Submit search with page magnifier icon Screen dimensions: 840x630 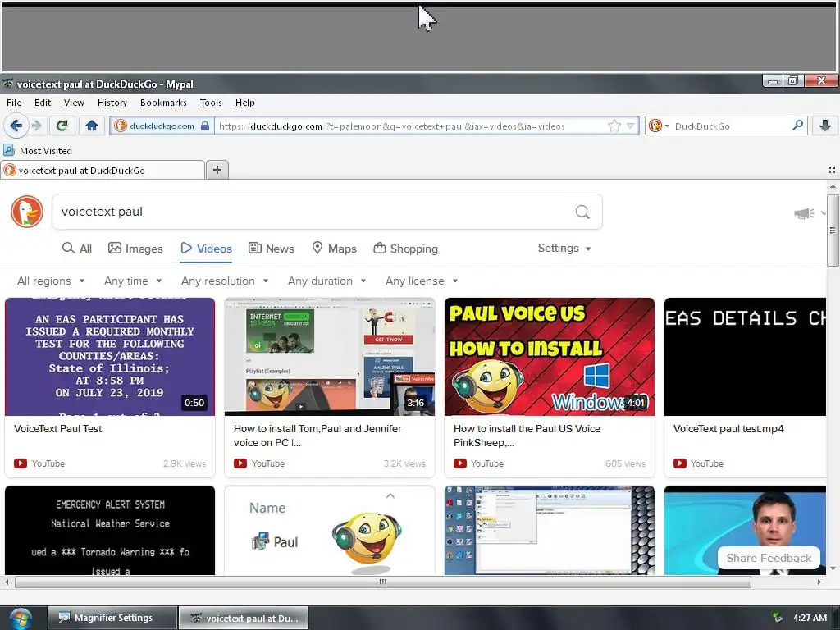(582, 212)
